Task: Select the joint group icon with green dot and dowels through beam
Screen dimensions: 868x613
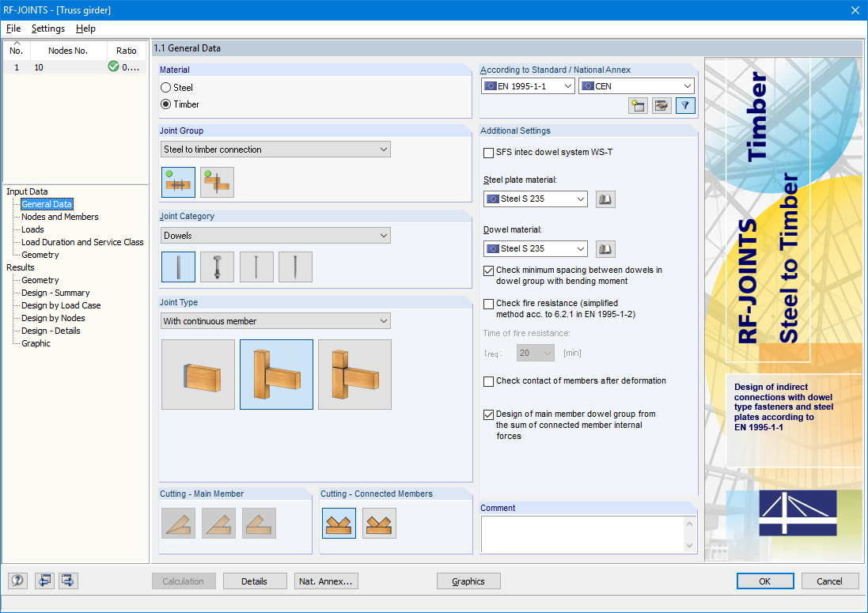Action: pyautogui.click(x=178, y=182)
